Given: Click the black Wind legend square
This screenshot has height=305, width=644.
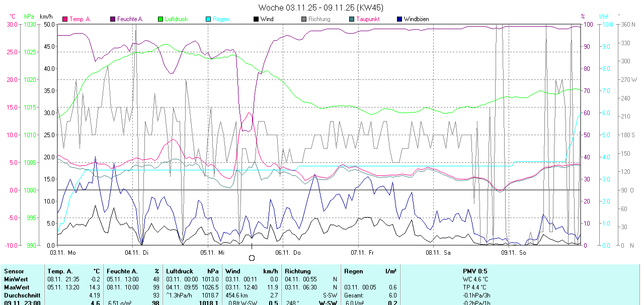Looking at the screenshot, I should pos(256,19).
